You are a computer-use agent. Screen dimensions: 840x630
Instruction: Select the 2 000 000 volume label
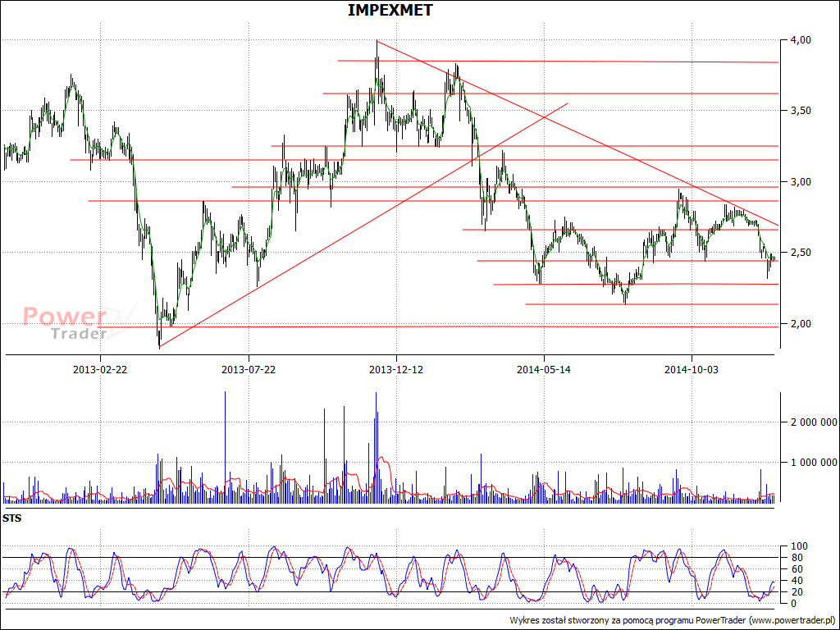(x=812, y=422)
